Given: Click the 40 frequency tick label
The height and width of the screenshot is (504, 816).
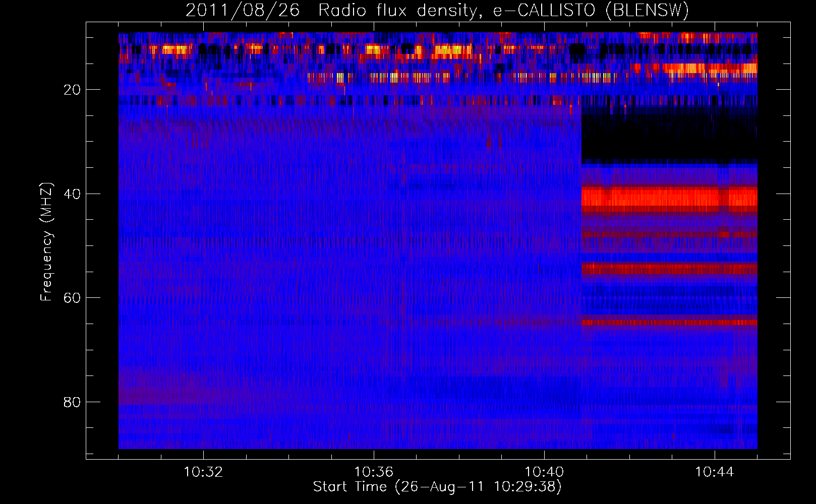Looking at the screenshot, I should pos(73,194).
